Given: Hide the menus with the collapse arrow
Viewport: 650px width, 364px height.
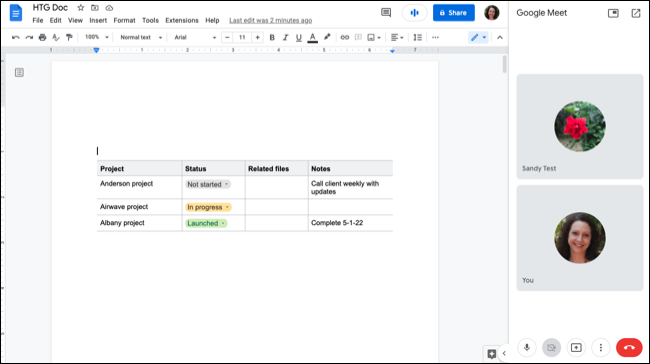Looking at the screenshot, I should (x=500, y=37).
